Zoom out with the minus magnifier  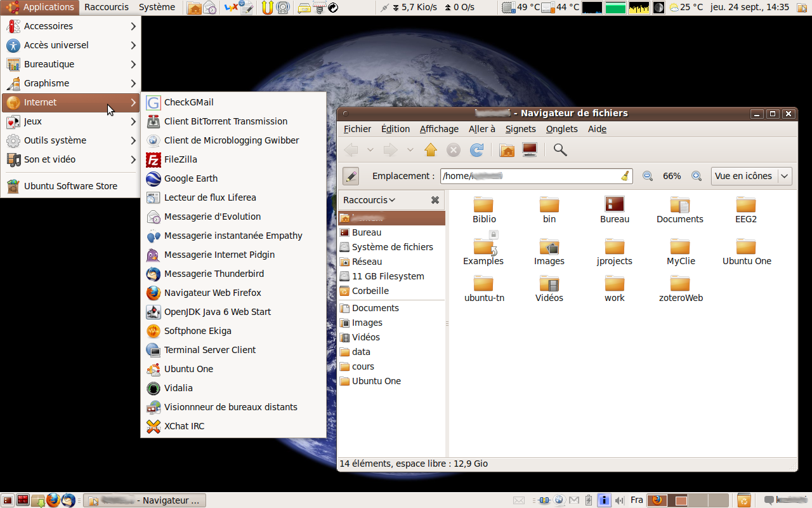[648, 176]
